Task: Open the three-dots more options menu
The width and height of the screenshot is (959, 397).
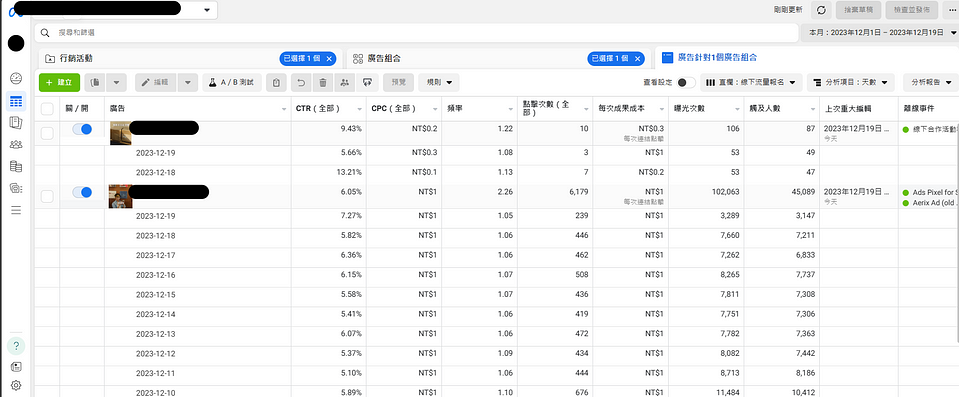Action: point(951,10)
